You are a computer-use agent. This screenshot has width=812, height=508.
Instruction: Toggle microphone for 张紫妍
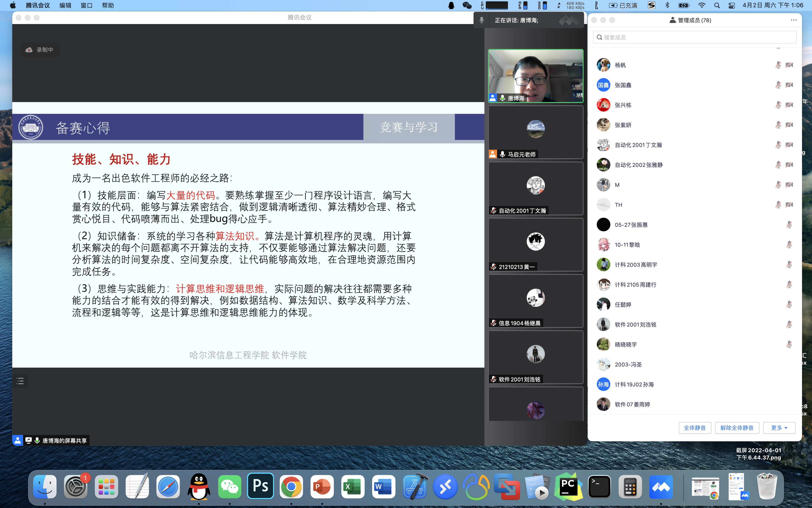[778, 125]
